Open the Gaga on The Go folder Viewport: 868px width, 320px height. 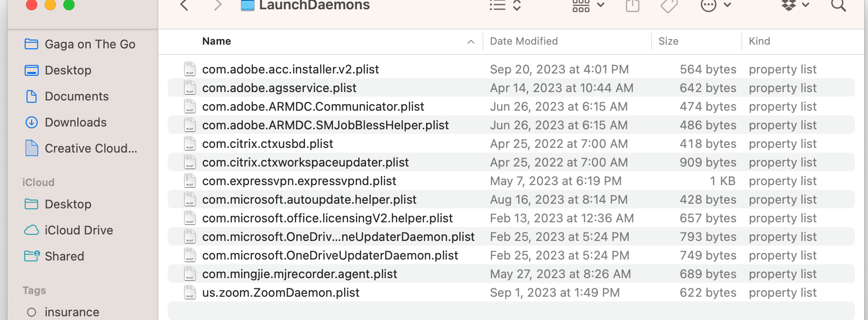[90, 44]
